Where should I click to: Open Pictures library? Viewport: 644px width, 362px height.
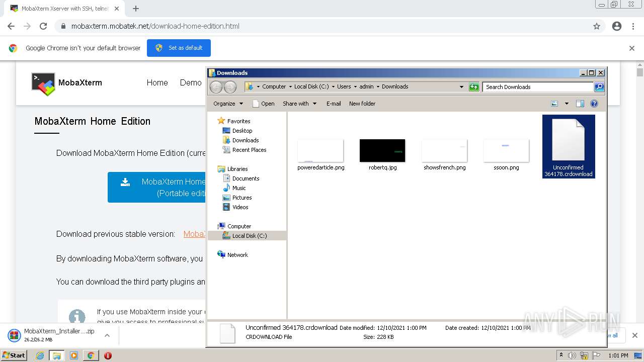coord(242,198)
